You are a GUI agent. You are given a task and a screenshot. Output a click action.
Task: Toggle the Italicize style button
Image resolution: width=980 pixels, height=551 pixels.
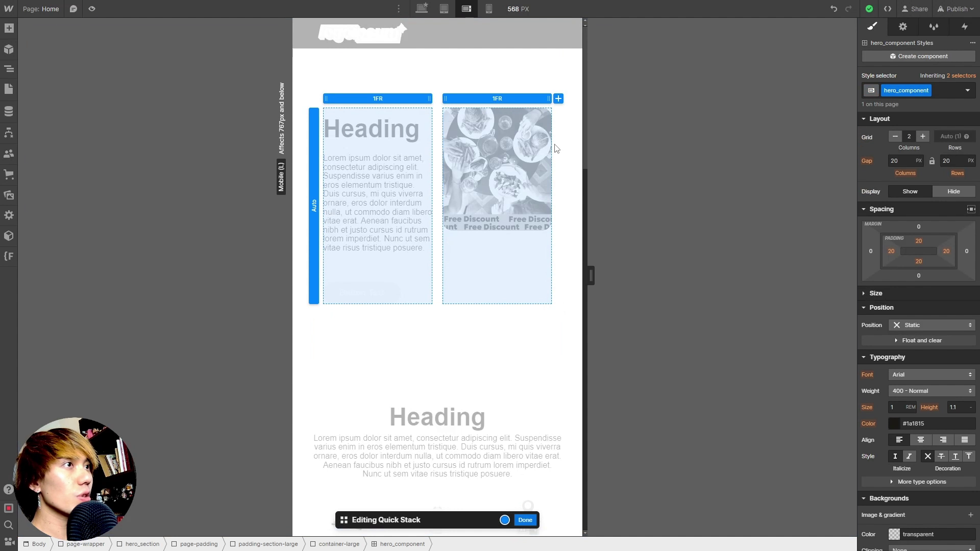coord(909,456)
